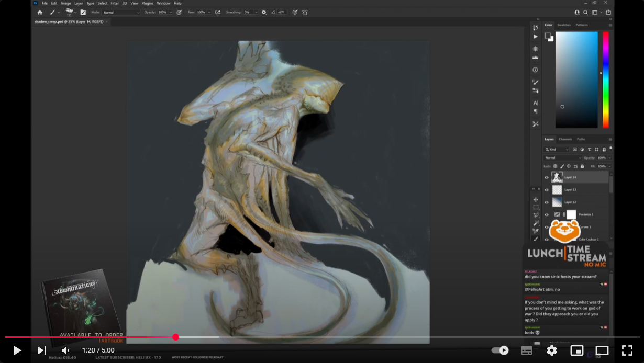644x363 pixels.
Task: Enable airbrush-style build-up icon
Action: (218, 12)
